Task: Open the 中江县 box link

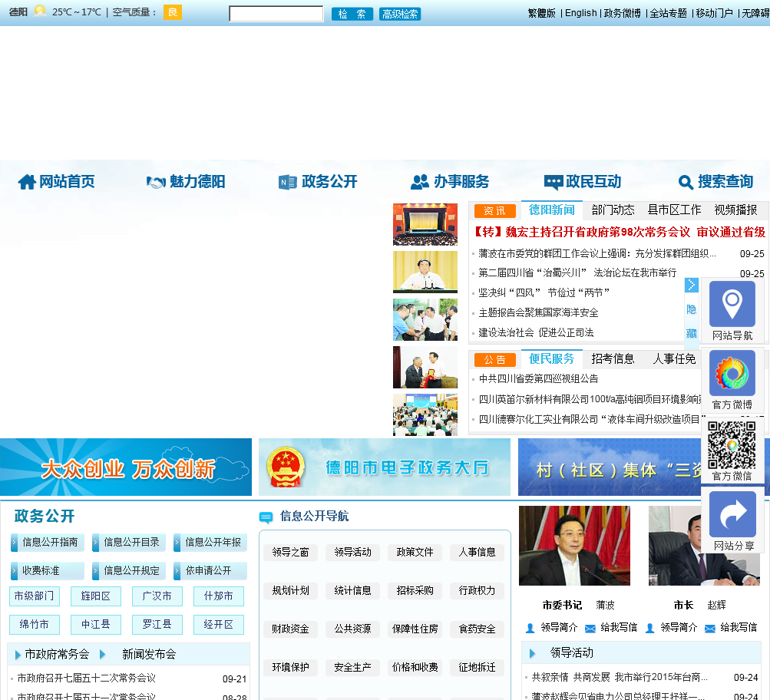Action: [x=96, y=625]
